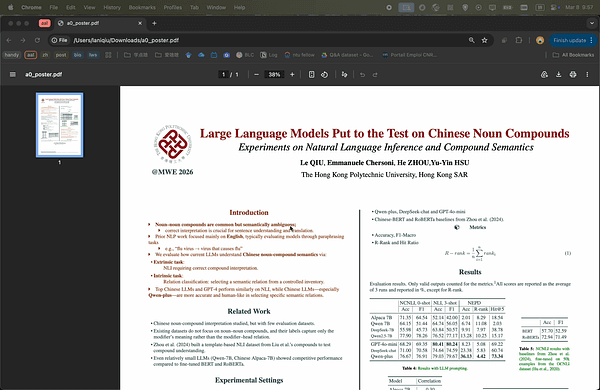Click the display icon in macOS menu bar
Screen dimensions: 600x390
[x=492, y=7]
